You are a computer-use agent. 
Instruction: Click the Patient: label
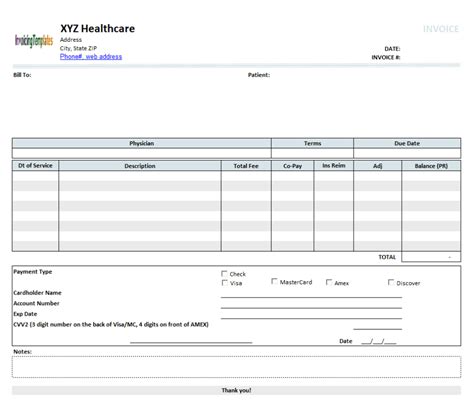click(259, 75)
